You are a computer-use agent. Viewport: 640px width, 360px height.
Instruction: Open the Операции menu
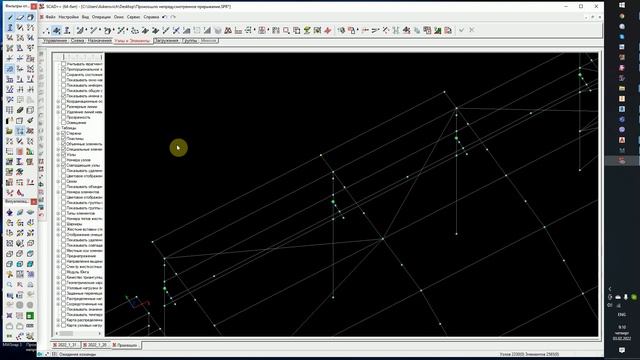click(x=101, y=17)
